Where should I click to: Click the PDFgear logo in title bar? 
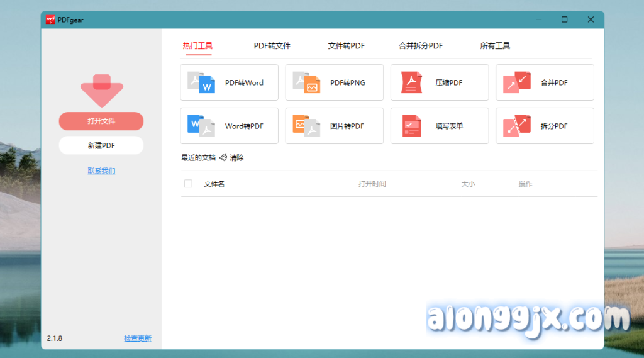pyautogui.click(x=50, y=20)
